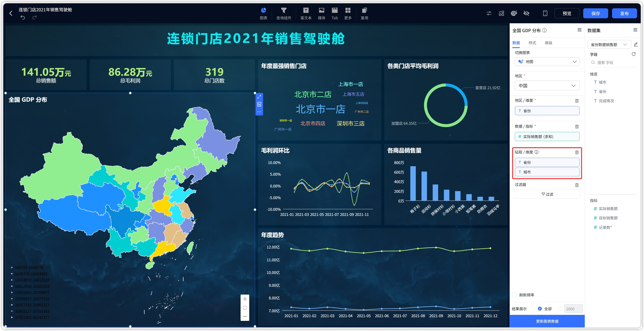Screen dimensions: 644x331
Task: Select 城市 drill dimension field
Action: (x=547, y=172)
